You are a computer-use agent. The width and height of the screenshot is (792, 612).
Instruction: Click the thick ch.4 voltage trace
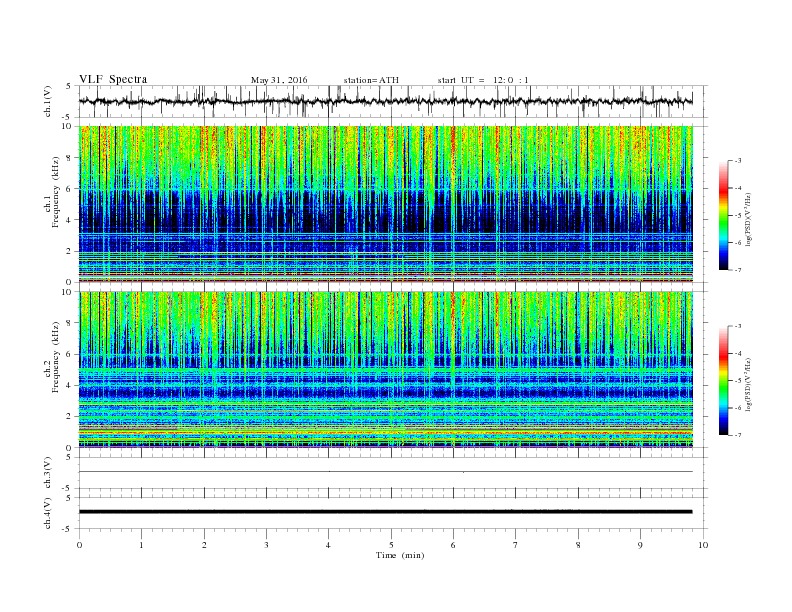(386, 512)
